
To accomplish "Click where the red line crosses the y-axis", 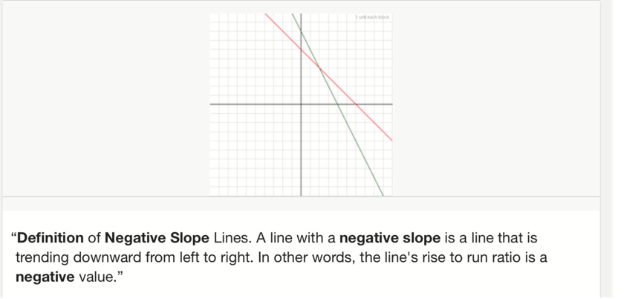I will click(301, 49).
